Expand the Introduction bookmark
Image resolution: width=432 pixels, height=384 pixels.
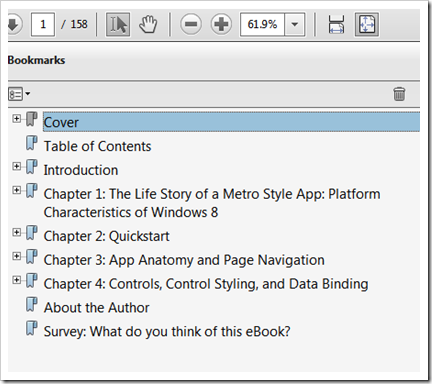[16, 166]
